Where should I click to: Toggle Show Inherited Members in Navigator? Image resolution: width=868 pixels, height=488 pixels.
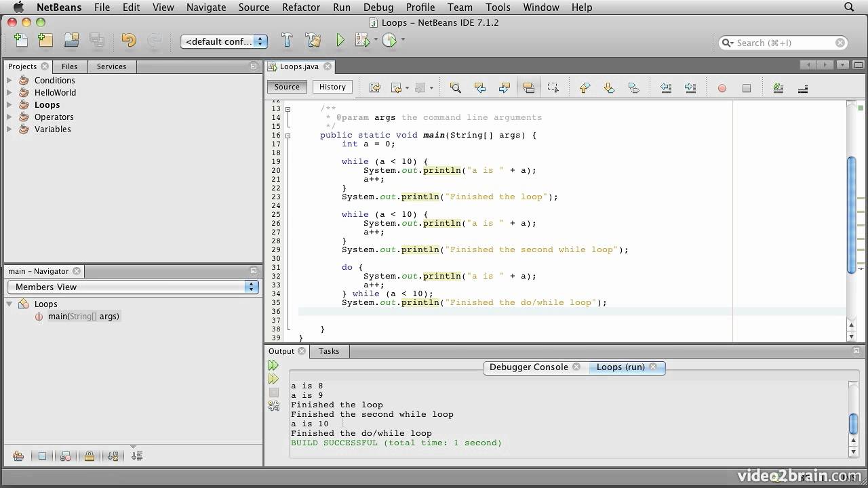(18, 456)
